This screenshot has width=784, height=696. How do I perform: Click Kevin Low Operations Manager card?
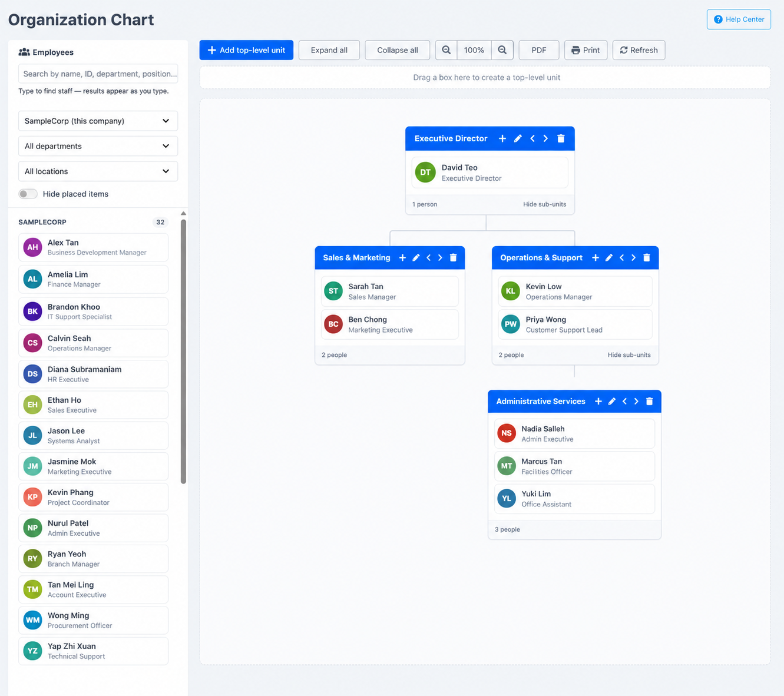[575, 291]
